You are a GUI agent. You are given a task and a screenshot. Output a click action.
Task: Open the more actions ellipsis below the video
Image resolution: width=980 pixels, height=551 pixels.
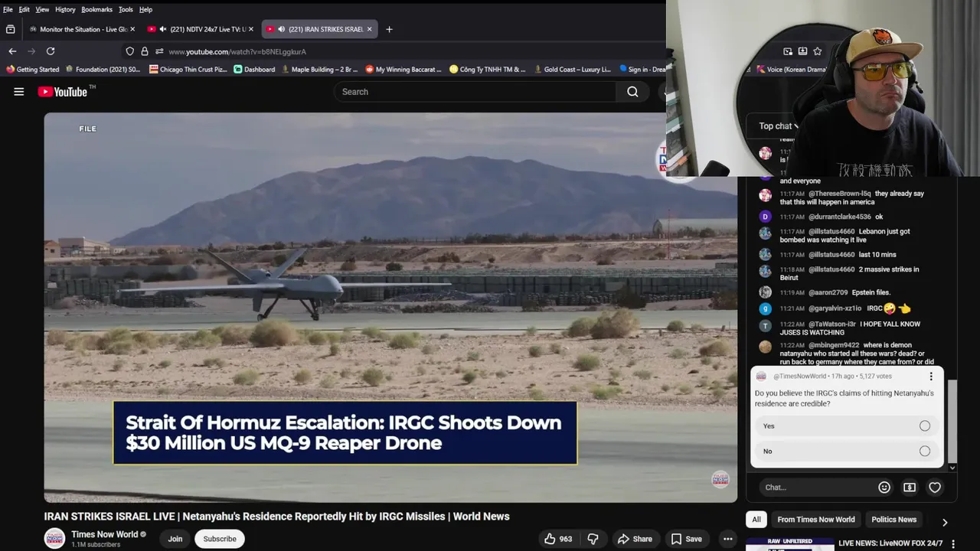pos(728,539)
